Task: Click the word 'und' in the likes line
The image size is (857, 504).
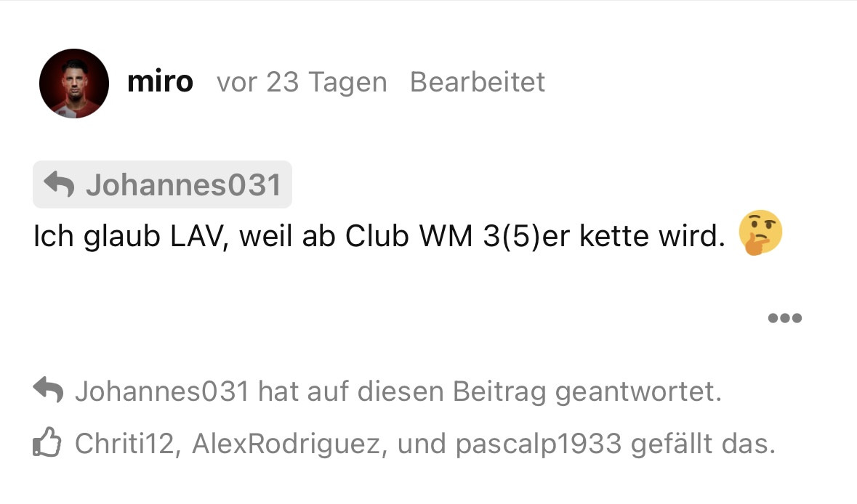Action: 422,444
